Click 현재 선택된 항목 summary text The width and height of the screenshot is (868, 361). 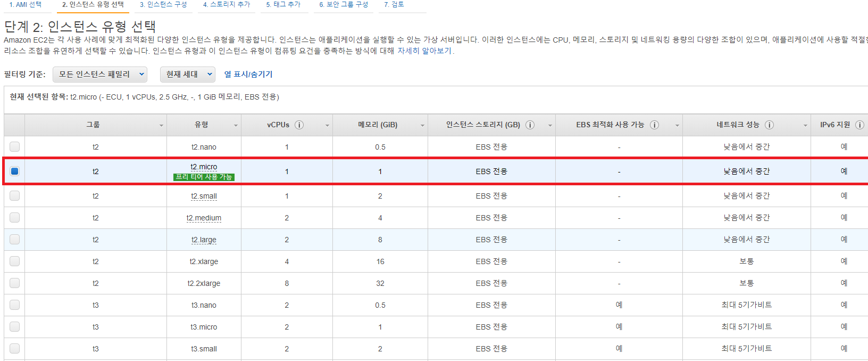click(145, 97)
